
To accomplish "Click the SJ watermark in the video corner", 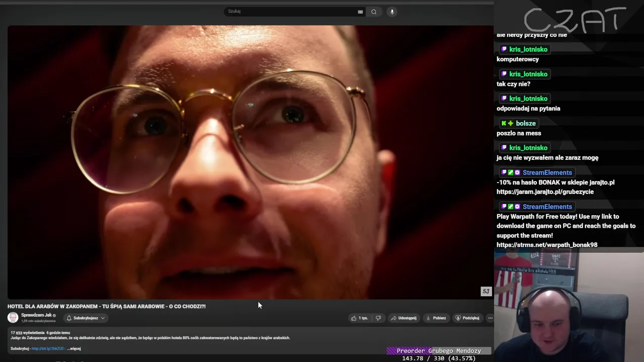I will click(486, 291).
